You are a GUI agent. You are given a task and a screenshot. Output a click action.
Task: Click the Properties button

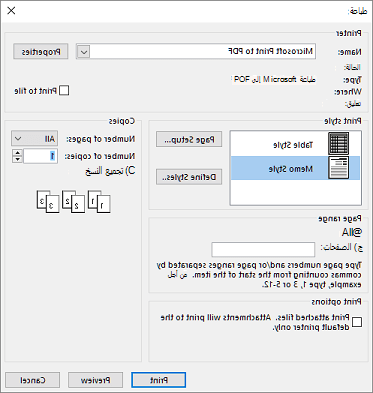[x=41, y=52]
